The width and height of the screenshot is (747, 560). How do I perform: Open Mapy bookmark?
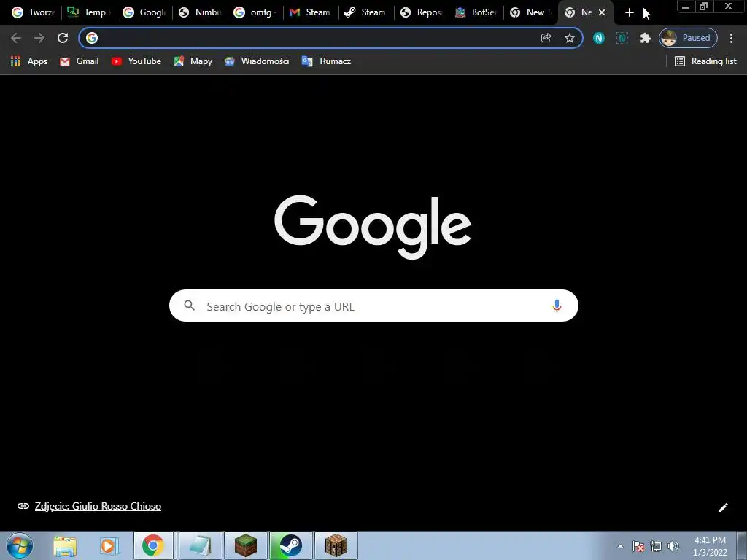pos(193,61)
